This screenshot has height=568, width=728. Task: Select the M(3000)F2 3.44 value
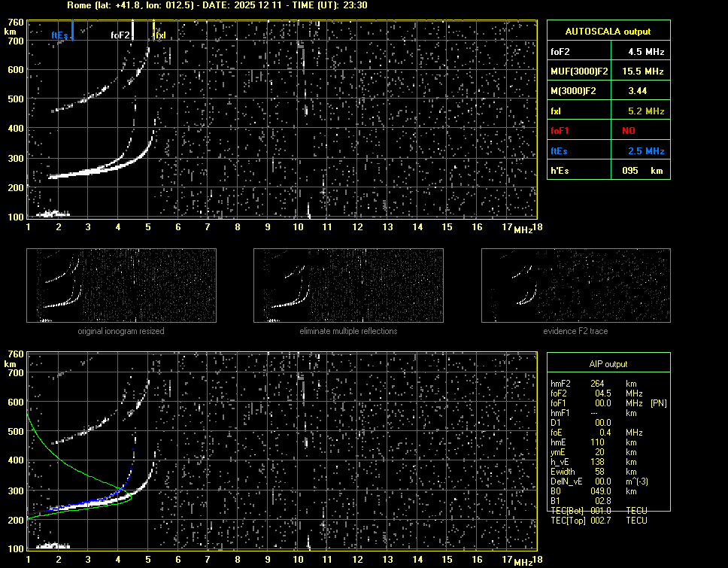click(x=639, y=91)
